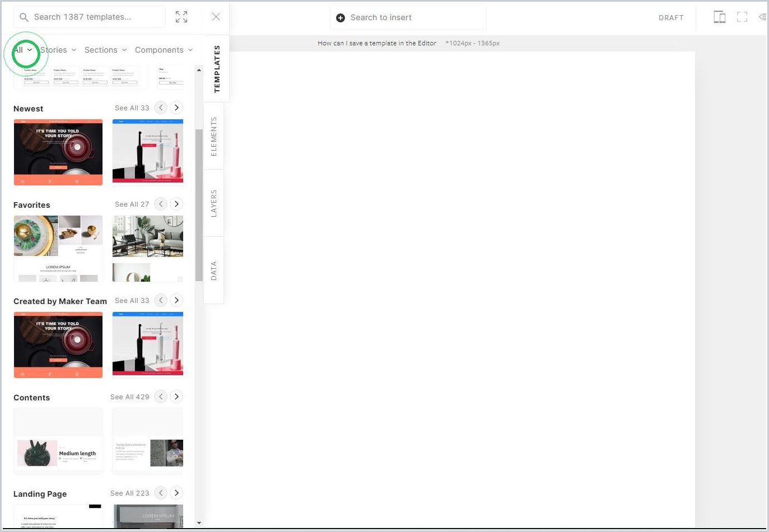The image size is (769, 532).
Task: Previous arrow in Landing Page row
Action: tap(161, 493)
